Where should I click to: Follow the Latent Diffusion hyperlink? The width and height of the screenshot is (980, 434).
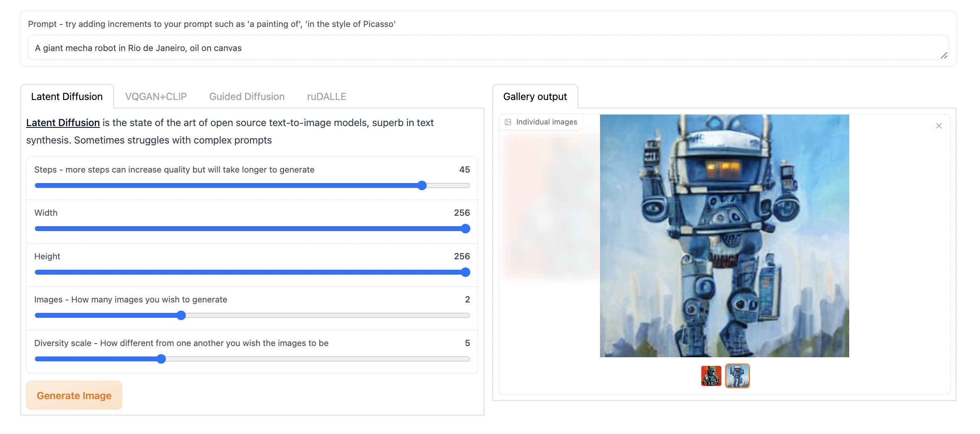click(63, 123)
